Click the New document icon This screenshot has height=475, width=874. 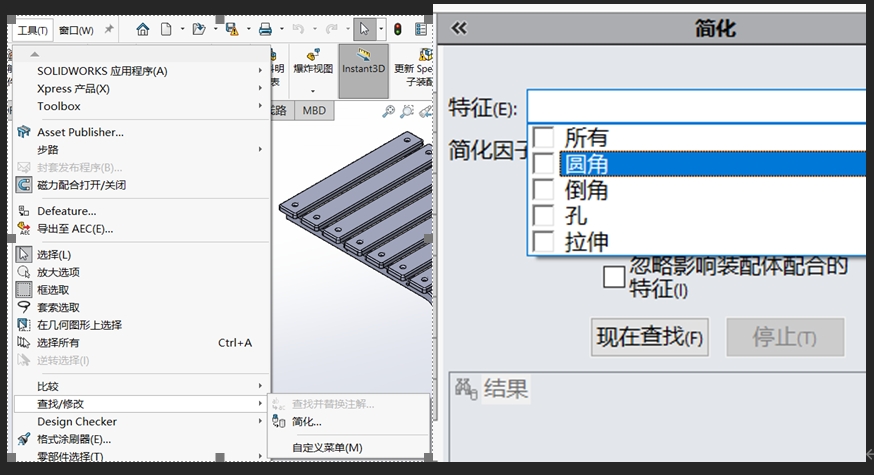click(166, 29)
